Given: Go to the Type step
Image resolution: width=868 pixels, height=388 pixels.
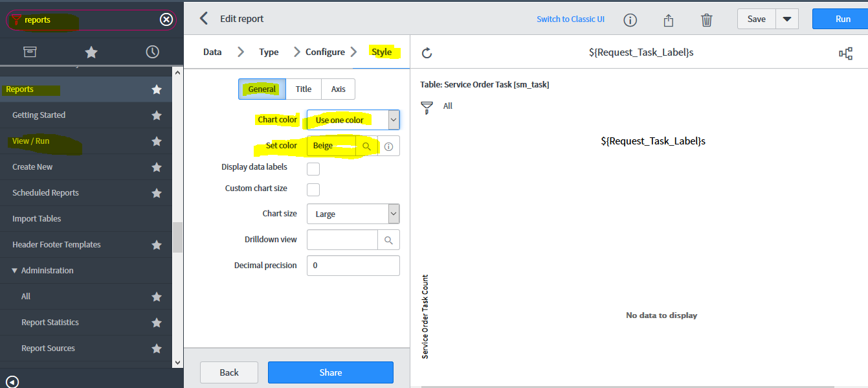Looking at the screenshot, I should pyautogui.click(x=269, y=52).
